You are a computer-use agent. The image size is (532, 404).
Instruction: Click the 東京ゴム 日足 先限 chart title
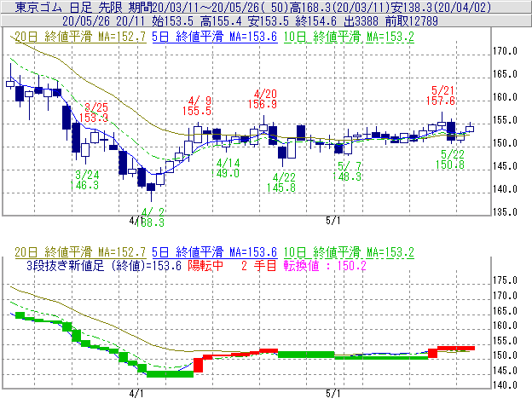(x=71, y=7)
